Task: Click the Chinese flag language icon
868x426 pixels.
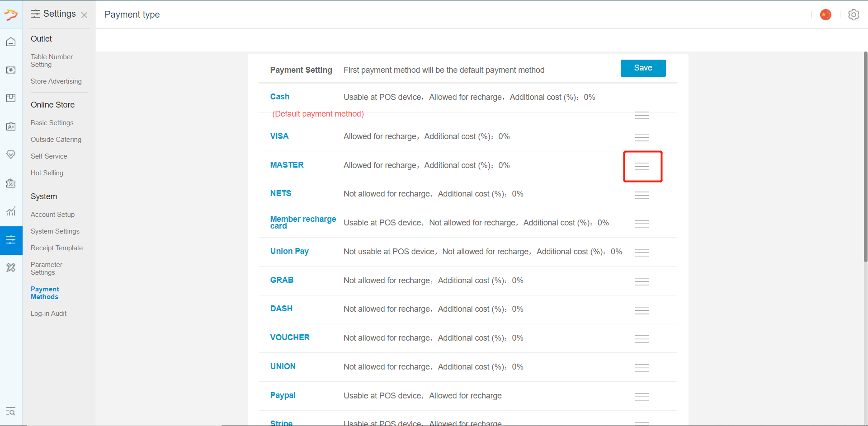Action: pos(826,15)
